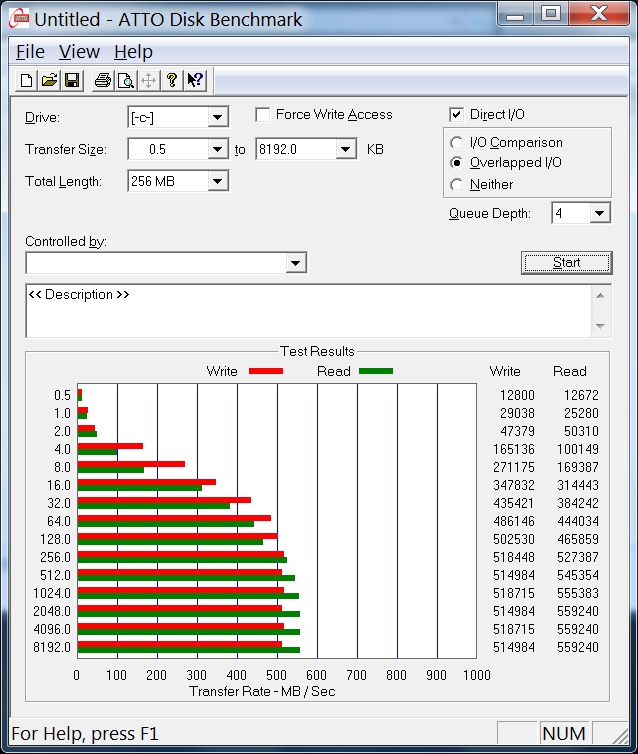
Task: Click the write value 271175
Action: (513, 467)
